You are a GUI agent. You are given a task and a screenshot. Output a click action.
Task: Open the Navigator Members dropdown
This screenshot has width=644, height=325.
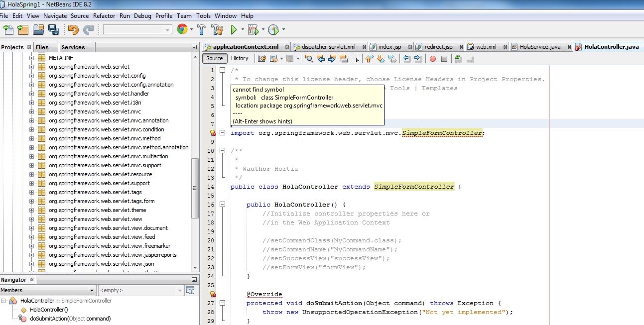[47, 290]
